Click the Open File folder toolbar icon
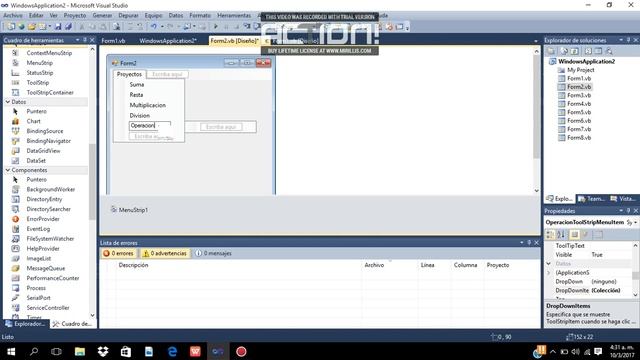This screenshot has width=640, height=360. tap(32, 27)
